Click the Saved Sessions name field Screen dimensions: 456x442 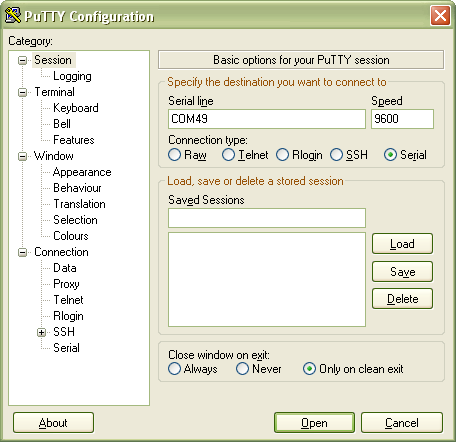coord(267,218)
